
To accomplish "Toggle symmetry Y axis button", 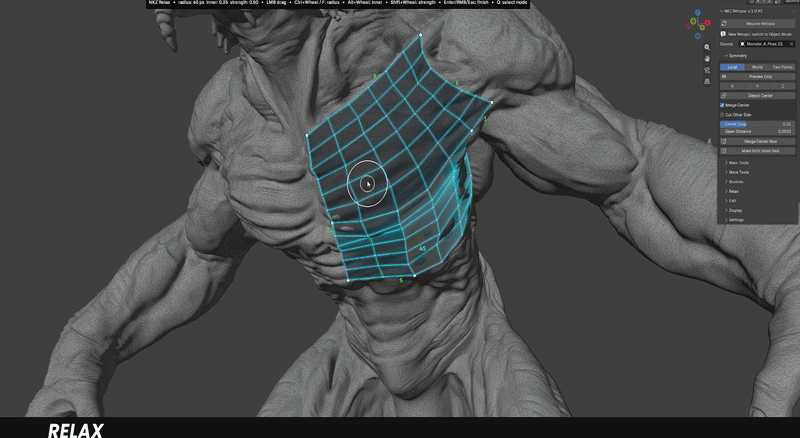I will (x=757, y=86).
